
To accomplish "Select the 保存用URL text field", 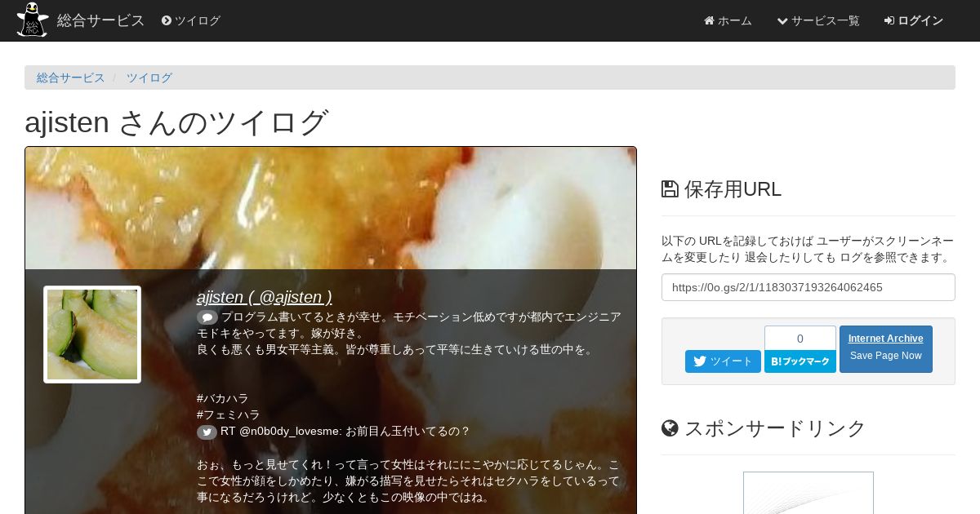I will [808, 287].
